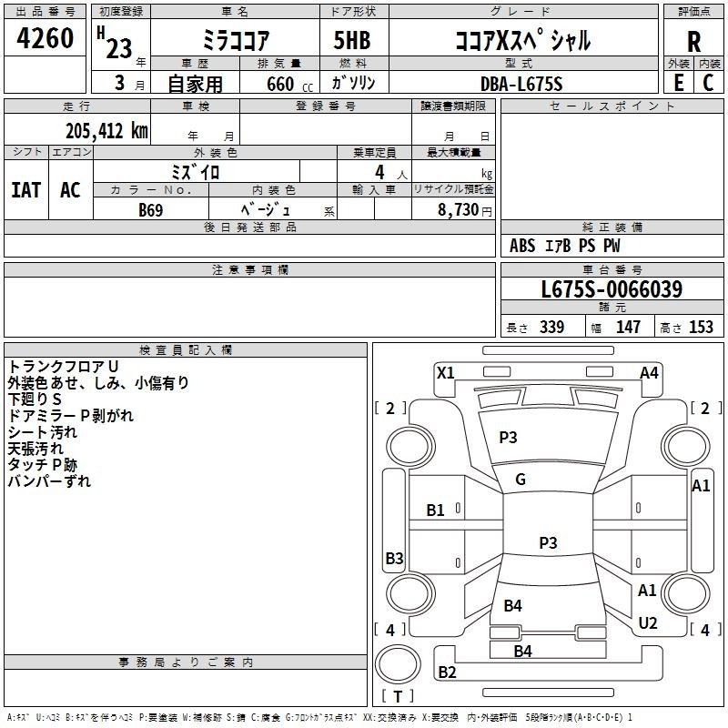728x728 pixels.
Task: Click the lot number 4260
Action: point(45,40)
